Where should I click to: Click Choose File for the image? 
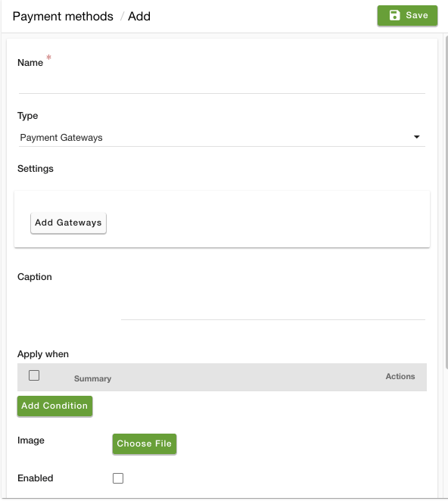[x=144, y=443]
